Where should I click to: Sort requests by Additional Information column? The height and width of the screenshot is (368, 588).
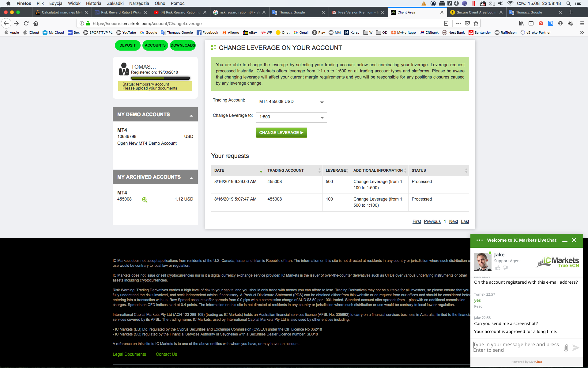click(x=379, y=171)
